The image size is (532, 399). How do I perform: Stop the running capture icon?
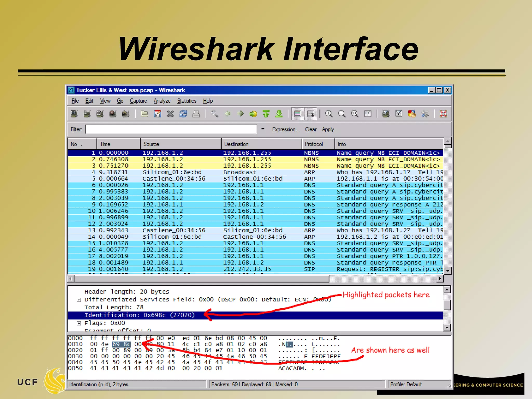[x=113, y=114]
